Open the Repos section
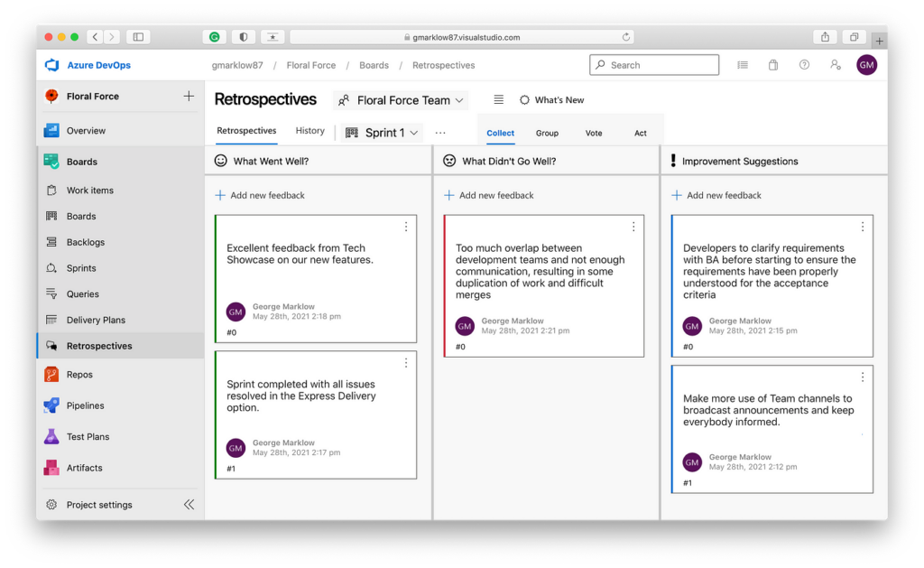 (x=80, y=374)
